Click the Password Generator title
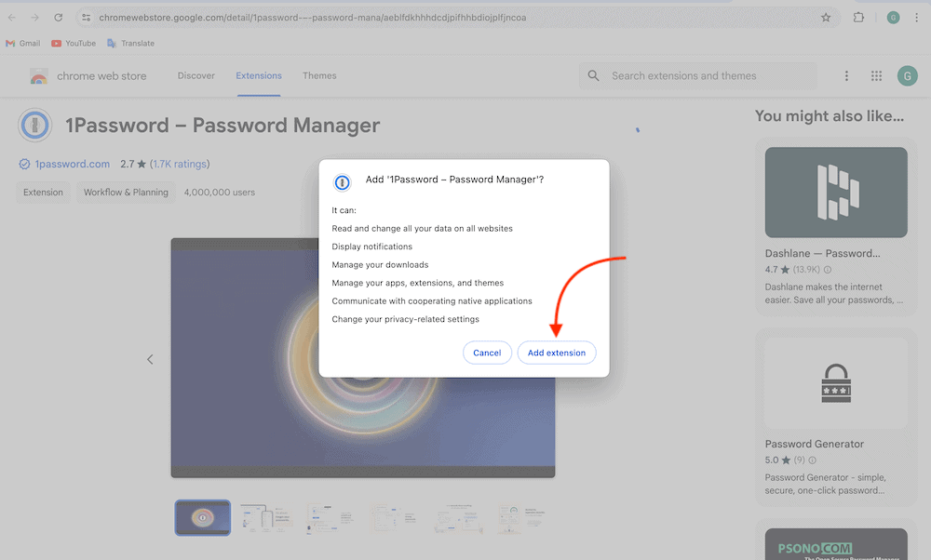 click(x=814, y=444)
